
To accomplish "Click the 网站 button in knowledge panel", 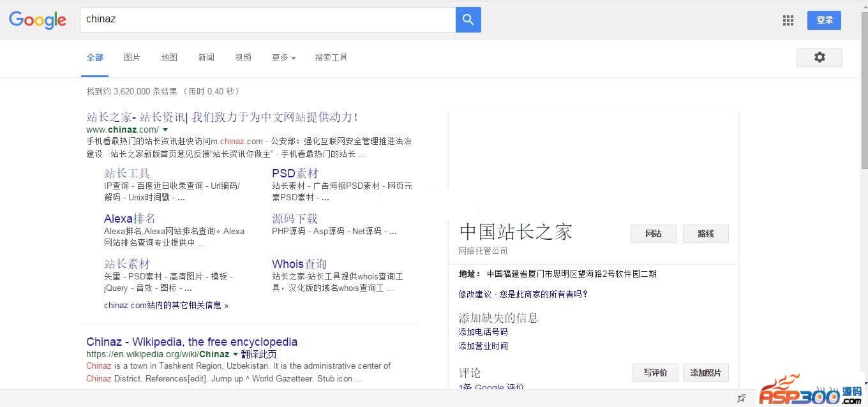I will pyautogui.click(x=654, y=234).
